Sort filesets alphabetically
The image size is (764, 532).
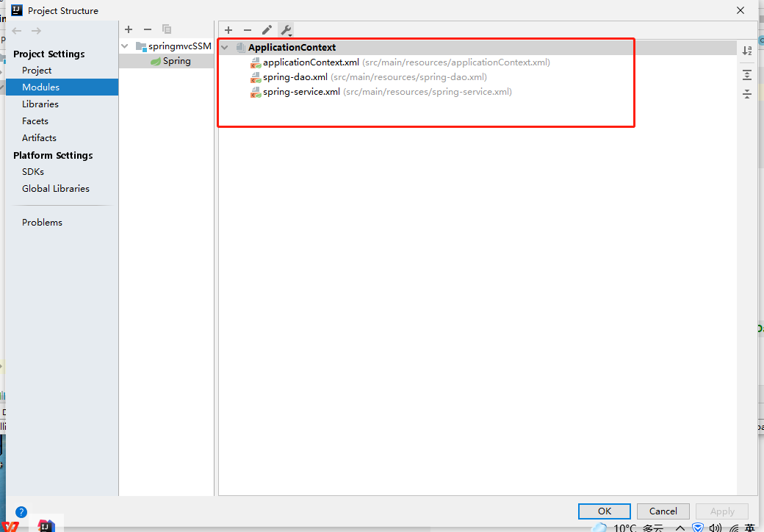(747, 51)
